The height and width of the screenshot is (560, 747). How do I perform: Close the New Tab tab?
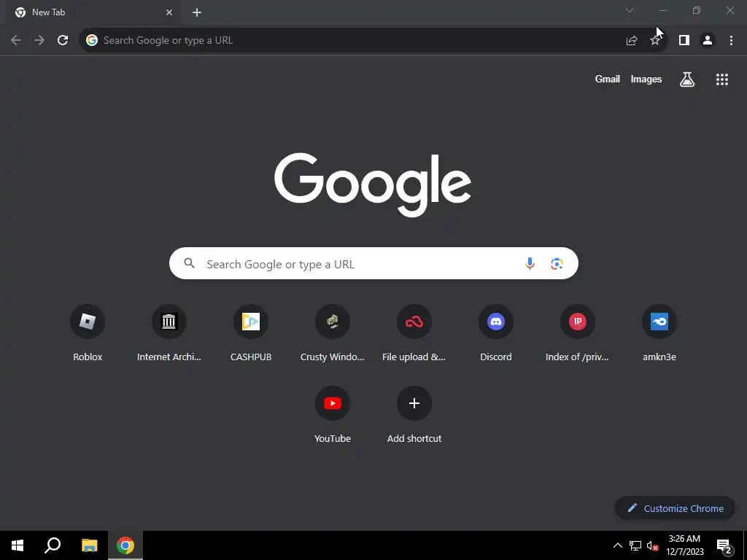coord(169,12)
